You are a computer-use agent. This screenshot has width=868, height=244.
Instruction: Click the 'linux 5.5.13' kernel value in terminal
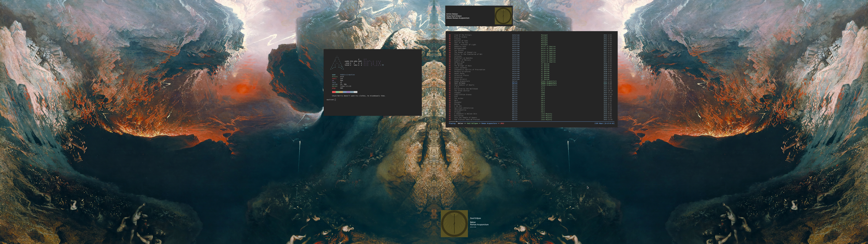(x=346, y=86)
